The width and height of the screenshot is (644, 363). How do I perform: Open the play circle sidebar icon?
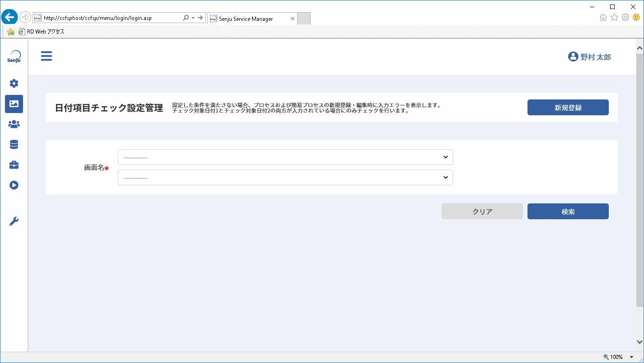(14, 185)
